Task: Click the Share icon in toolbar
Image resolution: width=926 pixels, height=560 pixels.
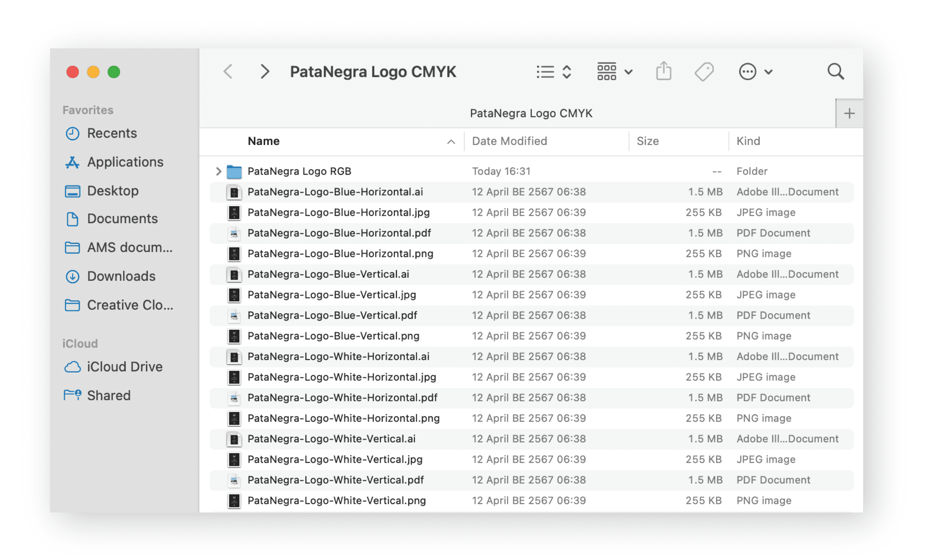Action: [663, 71]
